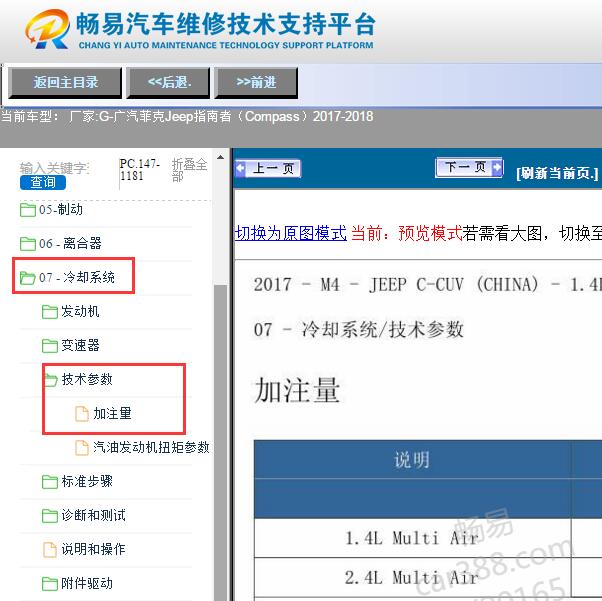Open the 汽油发动机扭矩参数 document icon

(81, 447)
